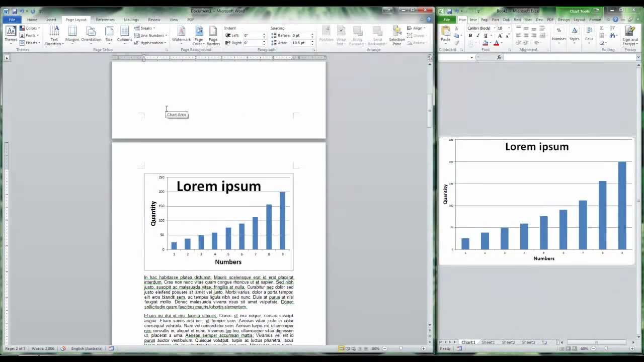
Task: Click Excel fill color bucket
Action: point(485,43)
